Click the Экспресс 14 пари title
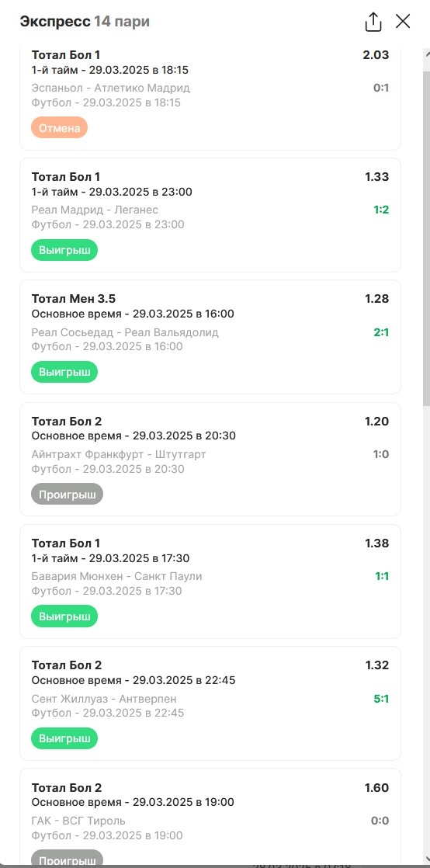The height and width of the screenshot is (868, 430). [85, 22]
